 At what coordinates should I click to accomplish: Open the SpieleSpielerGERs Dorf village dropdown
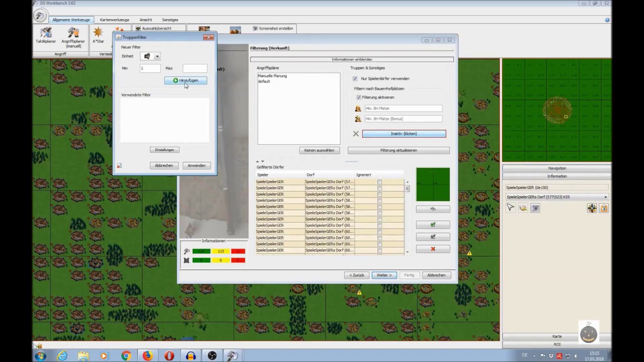pos(557,197)
